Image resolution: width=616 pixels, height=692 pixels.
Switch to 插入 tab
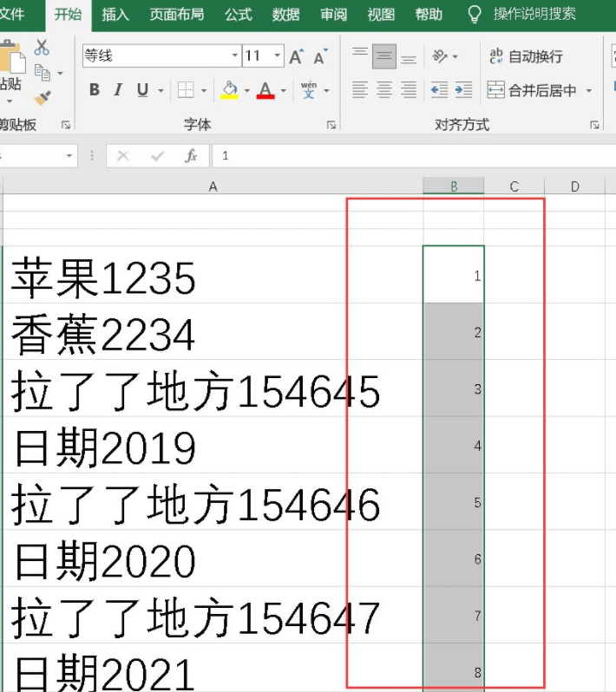(115, 15)
